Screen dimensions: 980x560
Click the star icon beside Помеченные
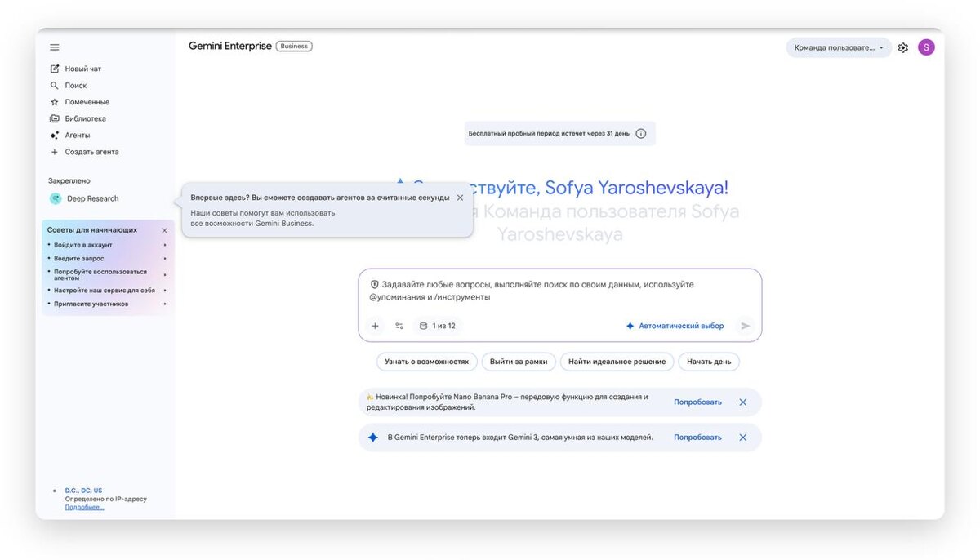[x=55, y=102]
